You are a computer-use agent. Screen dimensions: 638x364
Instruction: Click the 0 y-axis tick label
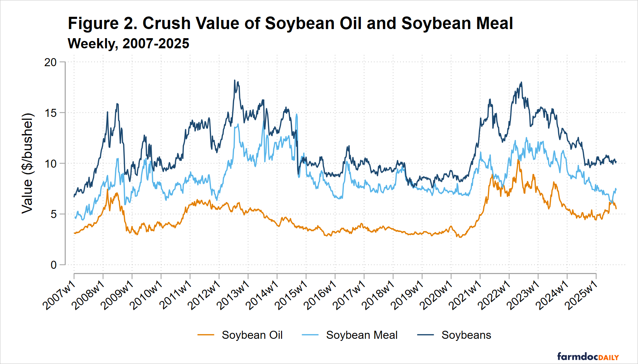pos(53,265)
